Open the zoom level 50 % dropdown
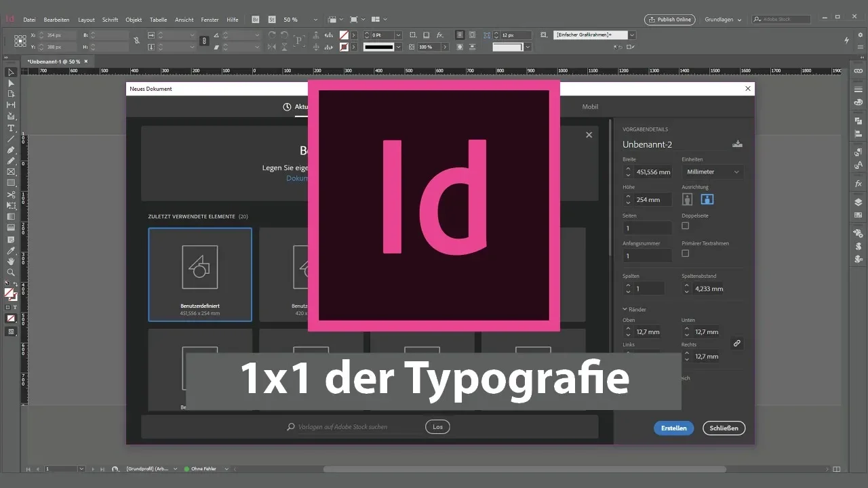868x488 pixels. click(314, 20)
